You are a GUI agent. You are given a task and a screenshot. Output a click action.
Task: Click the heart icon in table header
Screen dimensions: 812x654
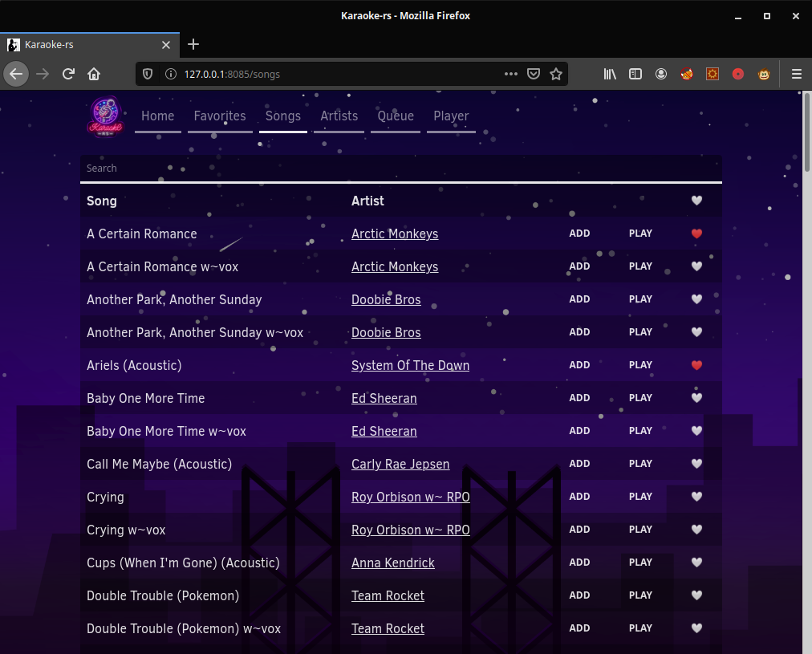(x=696, y=201)
